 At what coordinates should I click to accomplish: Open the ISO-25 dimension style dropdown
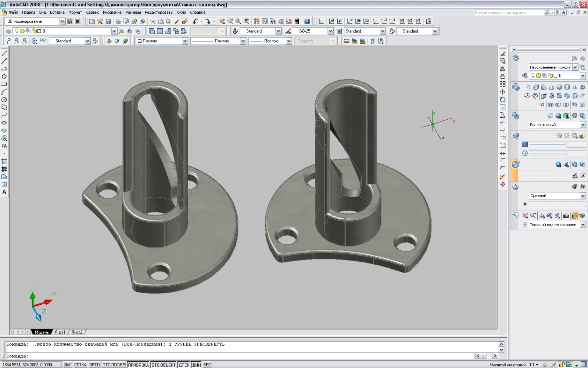[330, 31]
